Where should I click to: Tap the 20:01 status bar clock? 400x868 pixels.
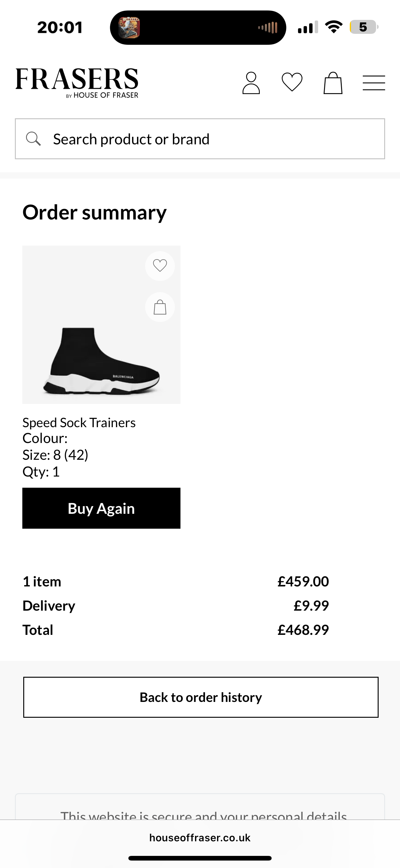point(60,28)
